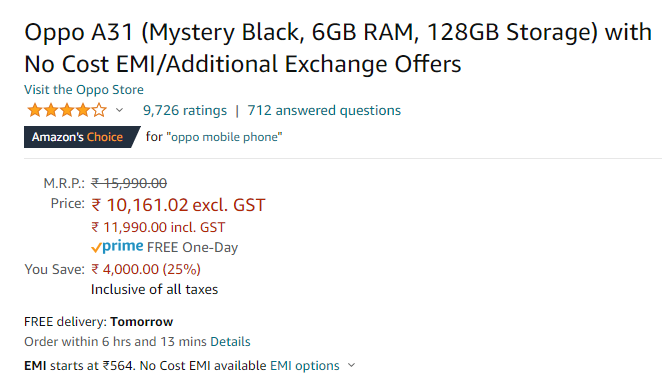Click the ₹11,990.00 incl. GST price
The height and width of the screenshot is (379, 667).
(x=158, y=228)
